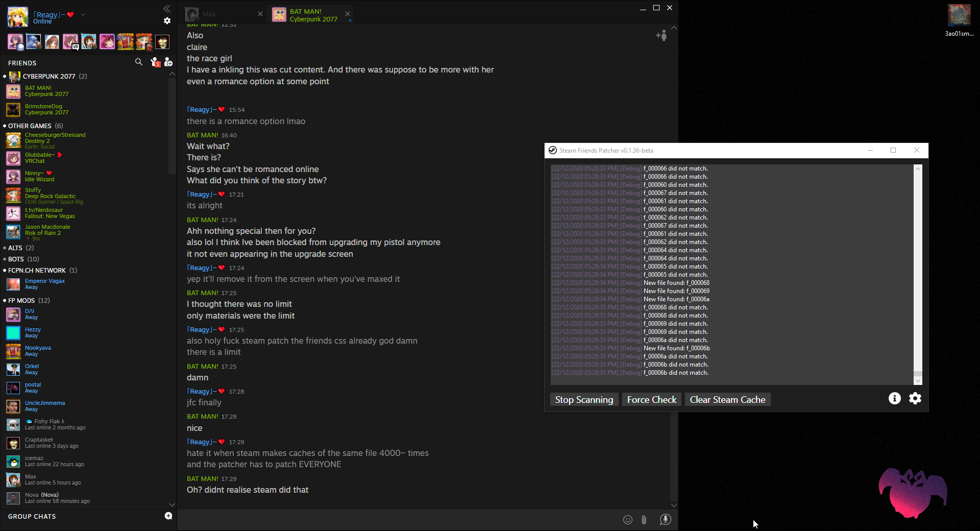Click last favorite friend avatar in top row
Image resolution: width=980 pixels, height=531 pixels.
pos(162,41)
